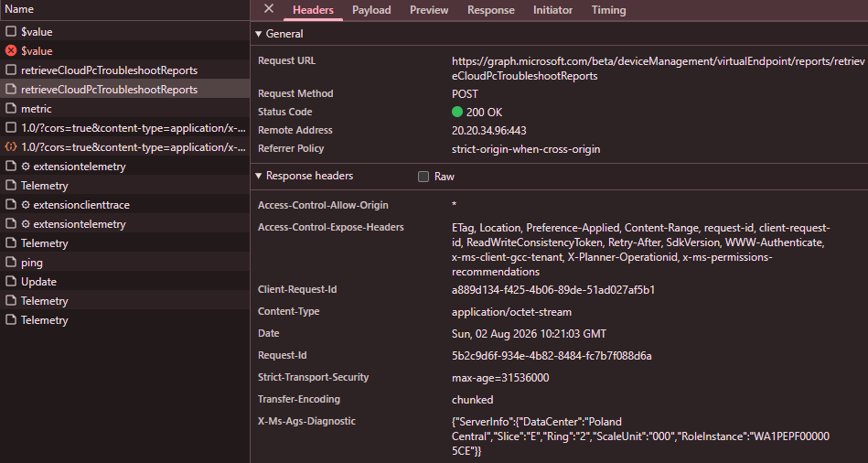Image resolution: width=868 pixels, height=463 pixels.
Task: Click the X-Ms-Ags-Diagnostic header name
Action: pos(306,422)
